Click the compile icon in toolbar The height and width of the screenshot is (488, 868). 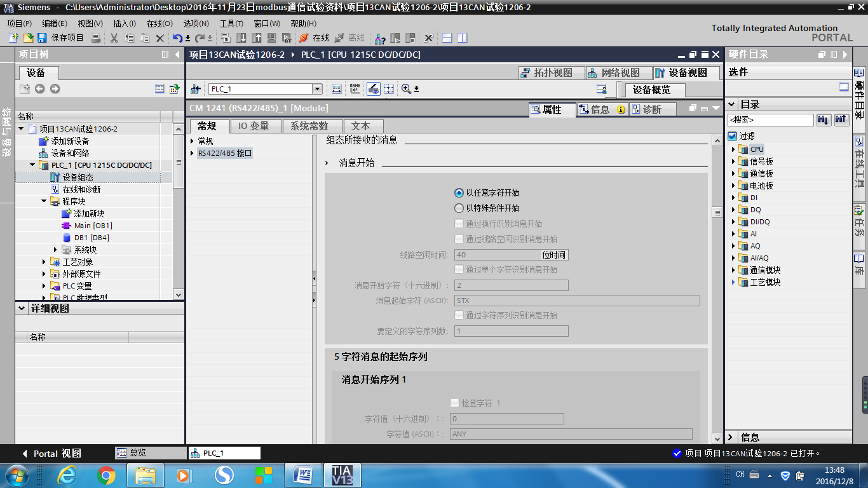pyautogui.click(x=226, y=38)
